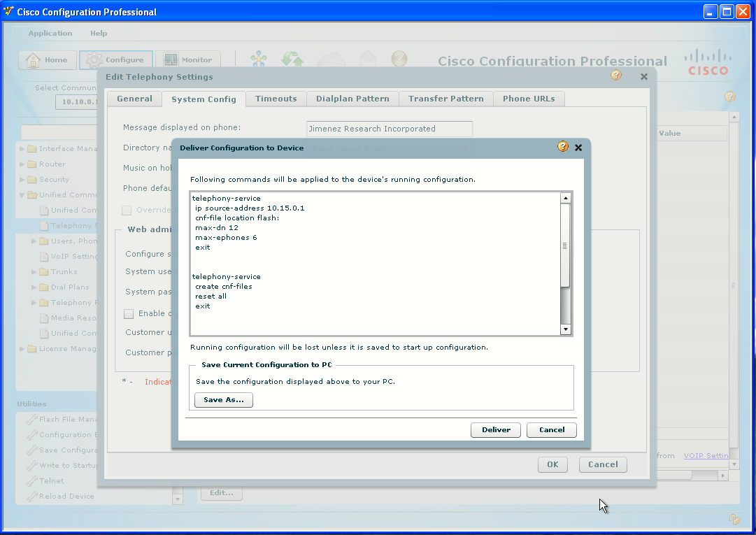Click the green refresh arrows icon

[292, 59]
